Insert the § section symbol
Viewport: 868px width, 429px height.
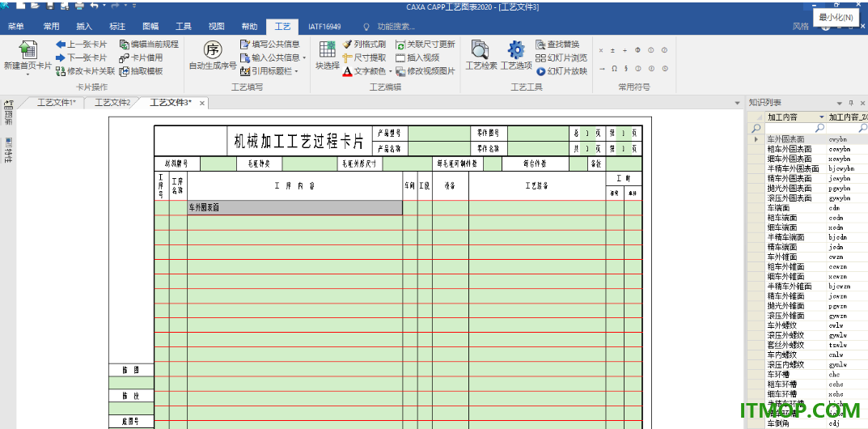tap(625, 69)
